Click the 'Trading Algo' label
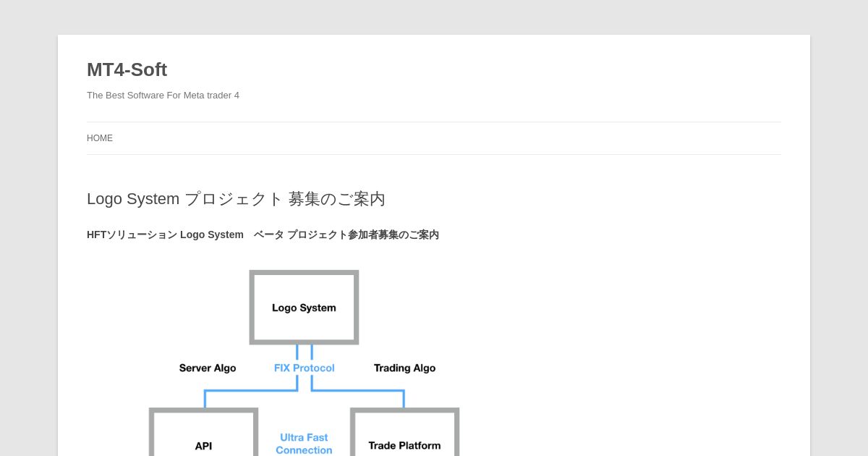This screenshot has width=868, height=456. [404, 368]
